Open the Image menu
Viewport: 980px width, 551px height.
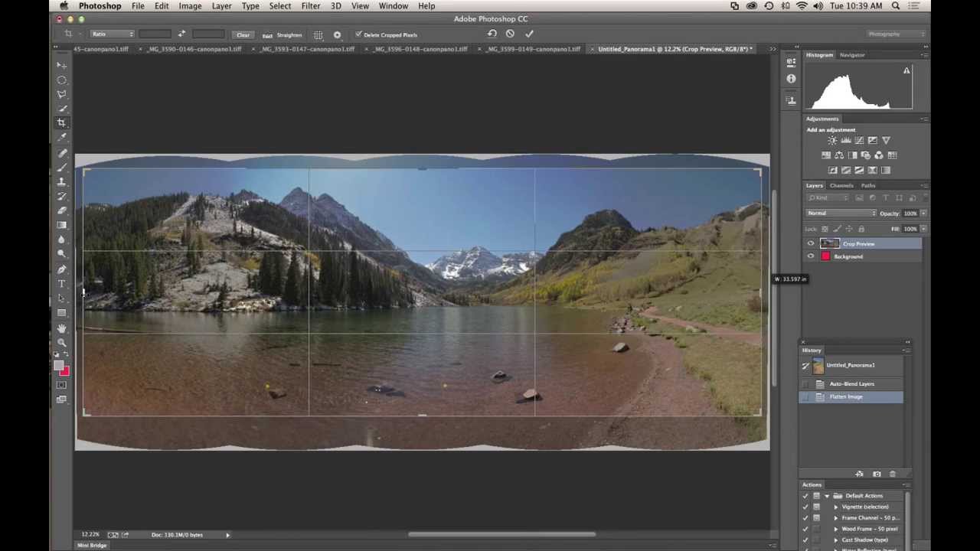point(190,6)
